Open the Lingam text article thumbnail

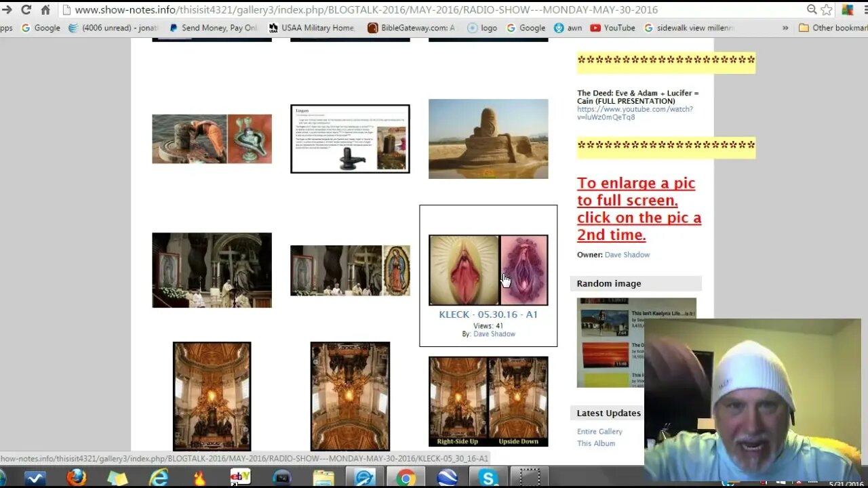tap(350, 139)
